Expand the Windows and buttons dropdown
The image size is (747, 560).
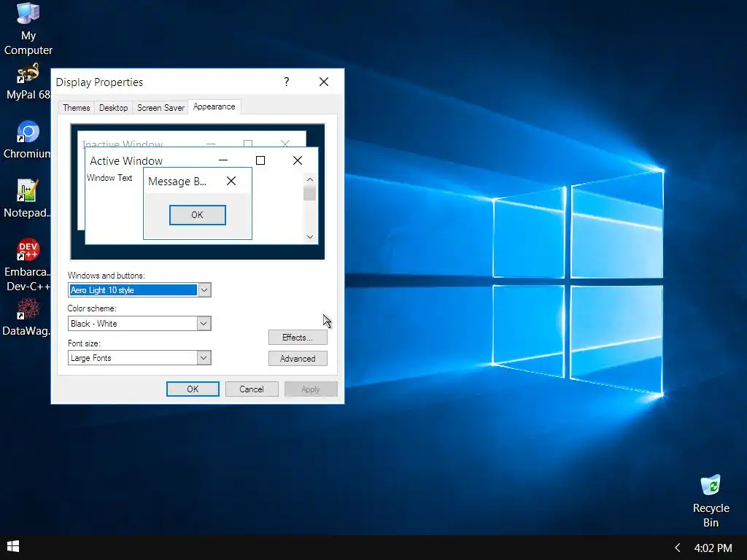point(204,290)
